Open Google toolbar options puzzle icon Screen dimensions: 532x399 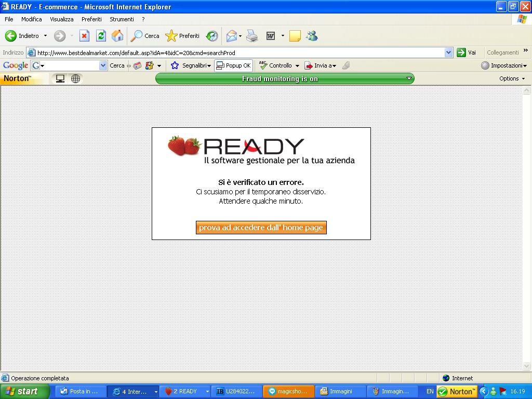150,65
